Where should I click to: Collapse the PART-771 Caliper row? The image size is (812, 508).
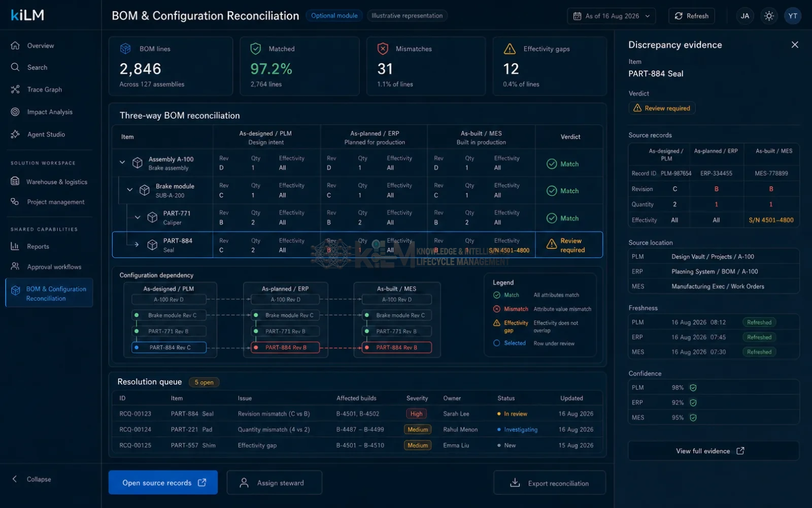click(x=138, y=217)
